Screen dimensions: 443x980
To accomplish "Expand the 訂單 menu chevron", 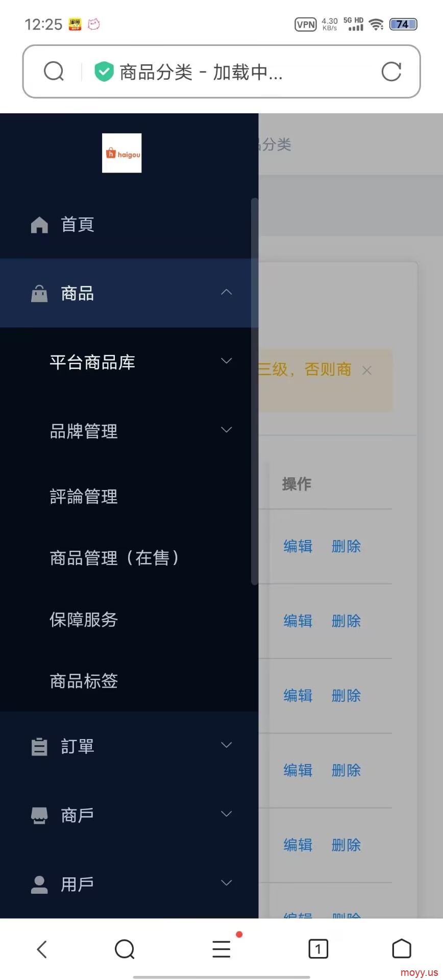I will coord(227,745).
